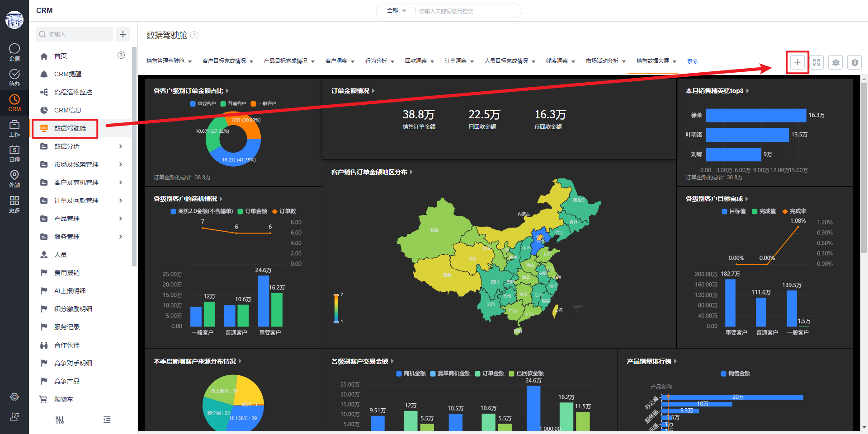This screenshot has height=434, width=868.
Task: Open 本月销售精英榜top3 panel details
Action: tap(748, 91)
